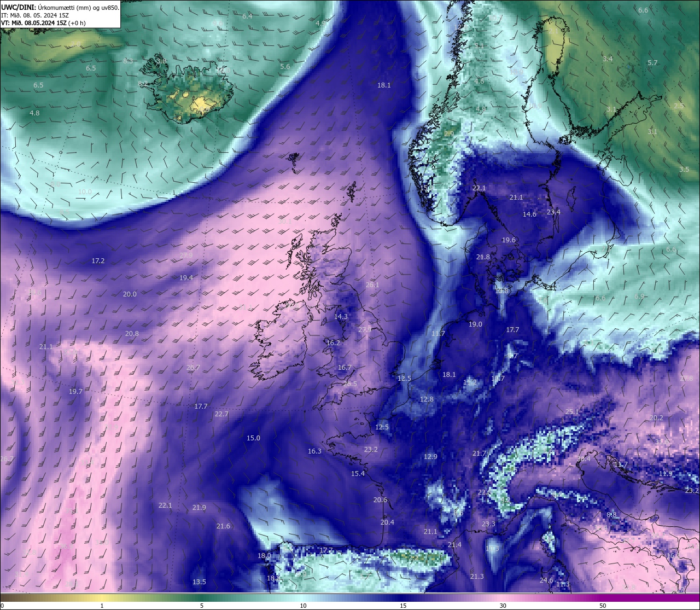Pick the yellow colorbar segment near value 1

[x=102, y=597]
